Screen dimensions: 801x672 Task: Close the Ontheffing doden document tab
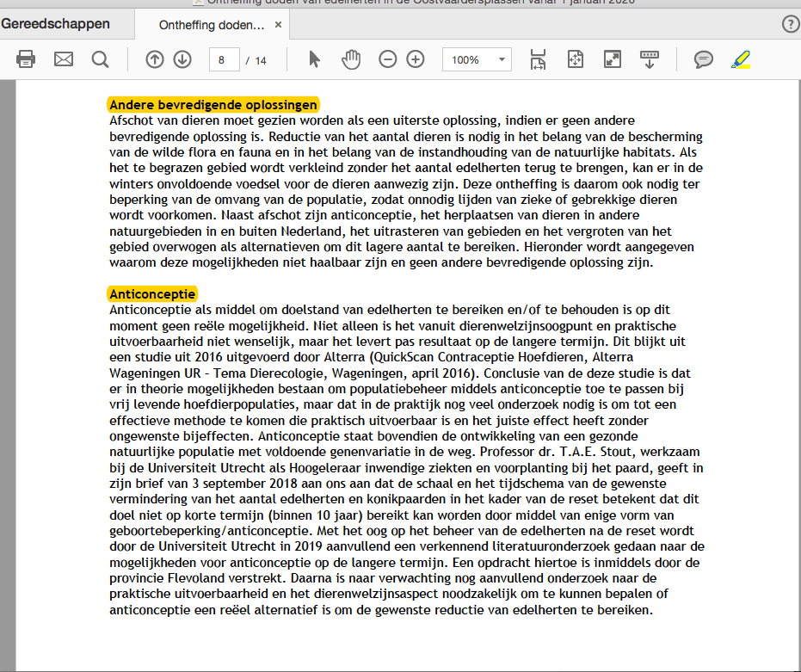coord(278,25)
